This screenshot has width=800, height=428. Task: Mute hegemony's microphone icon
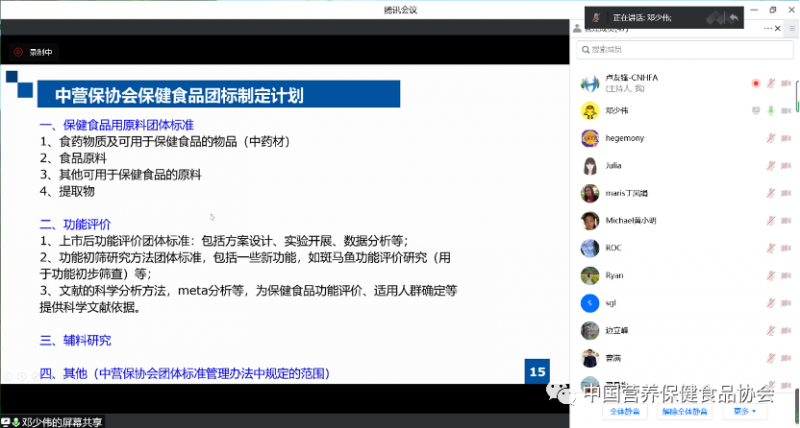771,138
